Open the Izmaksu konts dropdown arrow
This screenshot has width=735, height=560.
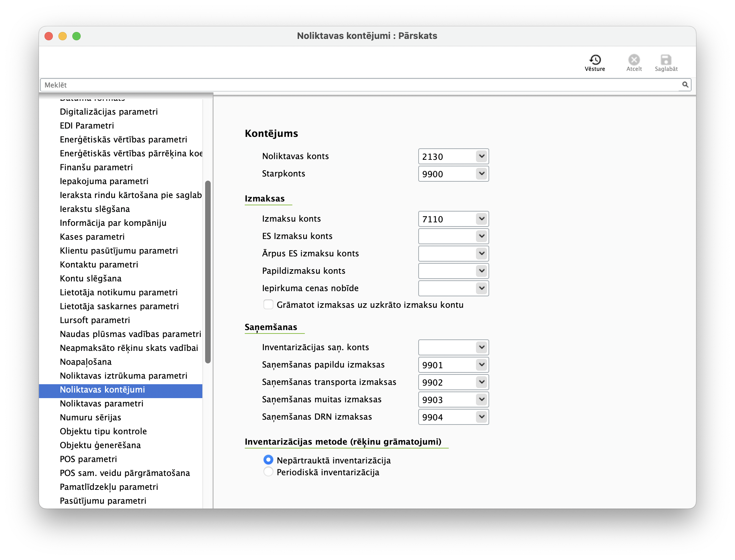[482, 219]
